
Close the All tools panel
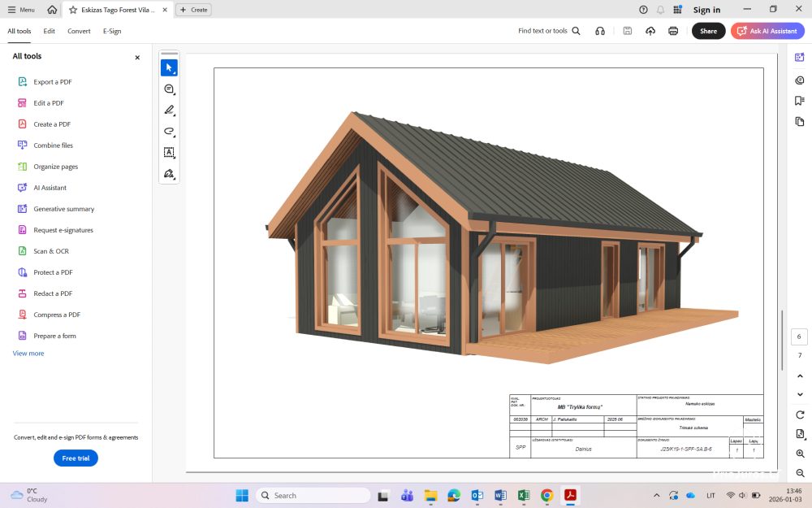coord(137,58)
